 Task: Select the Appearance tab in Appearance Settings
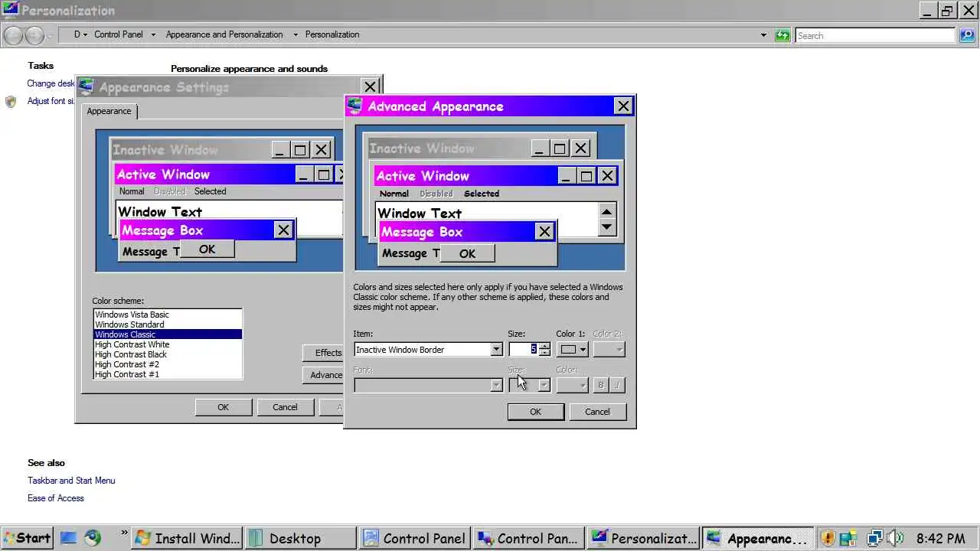point(109,111)
